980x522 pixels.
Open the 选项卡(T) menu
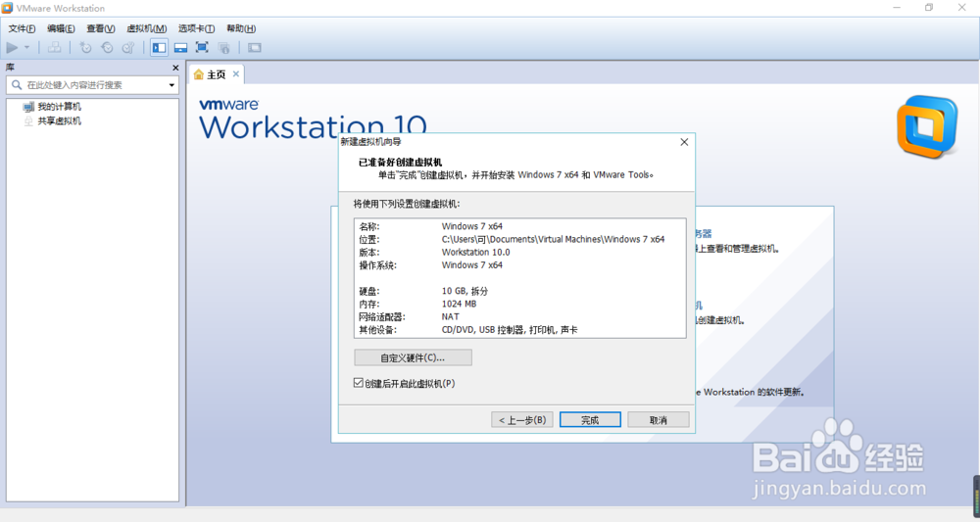[196, 28]
